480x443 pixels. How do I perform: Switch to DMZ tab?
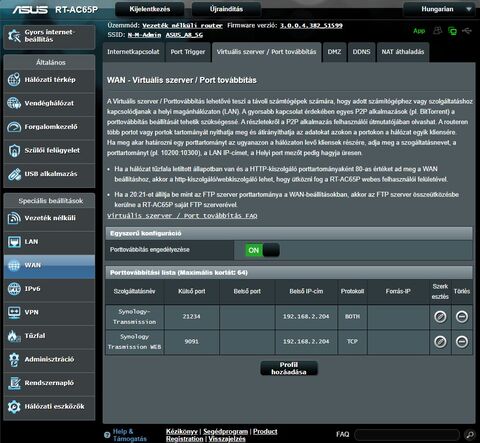pyautogui.click(x=334, y=52)
